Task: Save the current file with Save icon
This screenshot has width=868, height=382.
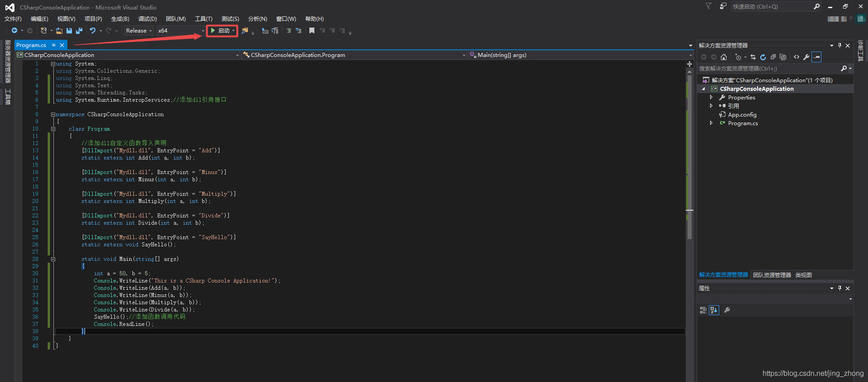Action: point(69,31)
